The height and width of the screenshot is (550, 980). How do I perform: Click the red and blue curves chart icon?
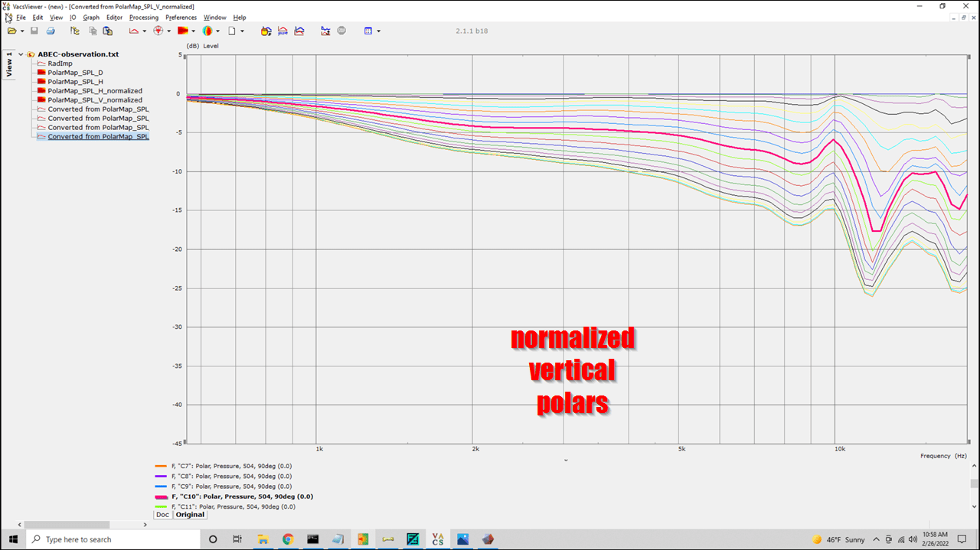(299, 31)
